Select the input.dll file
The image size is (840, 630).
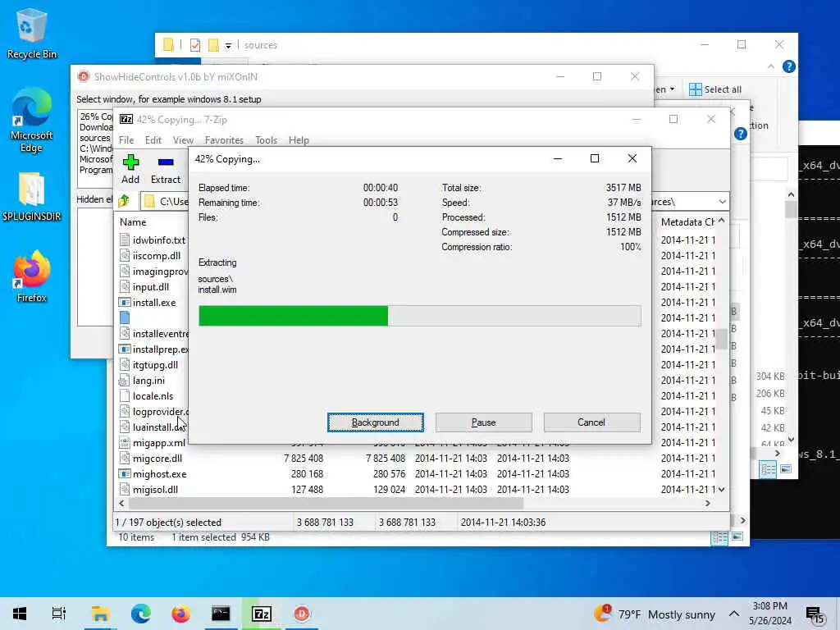[153, 287]
